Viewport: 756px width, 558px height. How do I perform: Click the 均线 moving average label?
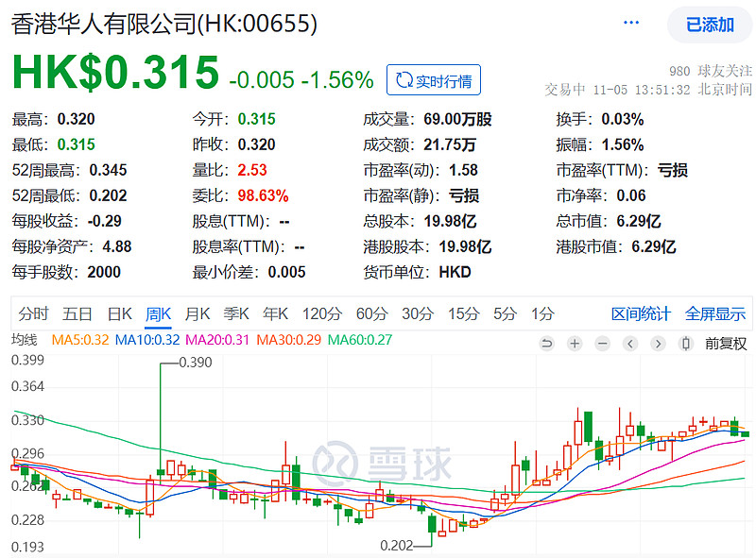click(x=25, y=340)
